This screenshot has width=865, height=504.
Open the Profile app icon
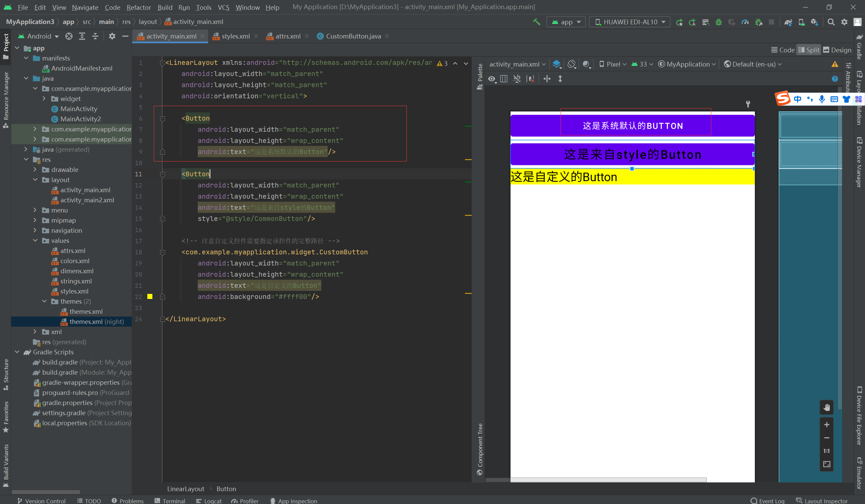(x=745, y=22)
